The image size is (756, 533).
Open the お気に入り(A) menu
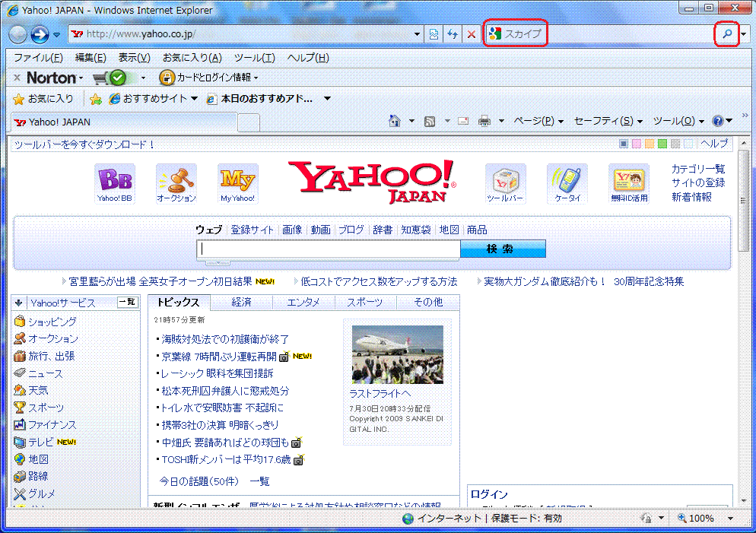pyautogui.click(x=192, y=58)
